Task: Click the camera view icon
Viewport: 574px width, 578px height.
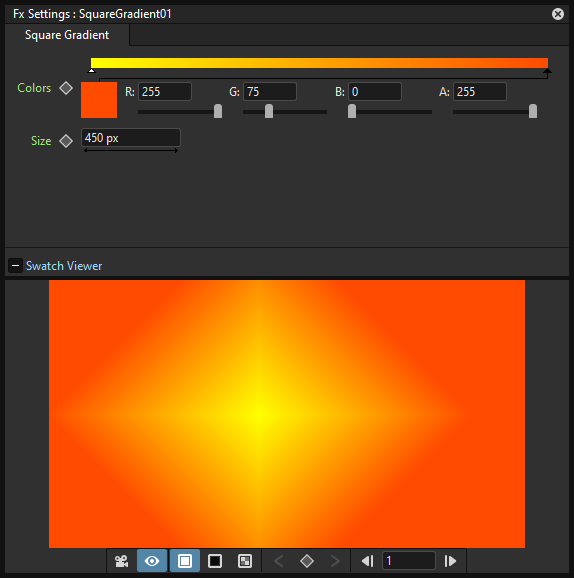Action: coord(121,561)
